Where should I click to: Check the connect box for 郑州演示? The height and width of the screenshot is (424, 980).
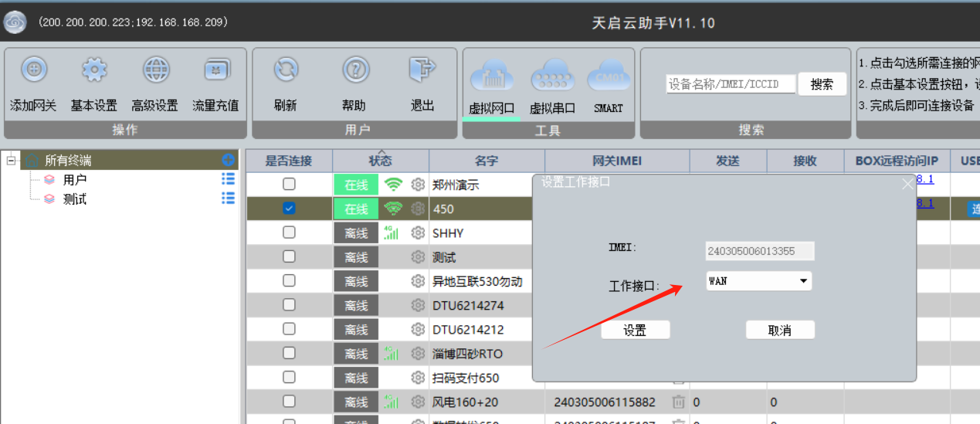pyautogui.click(x=289, y=184)
